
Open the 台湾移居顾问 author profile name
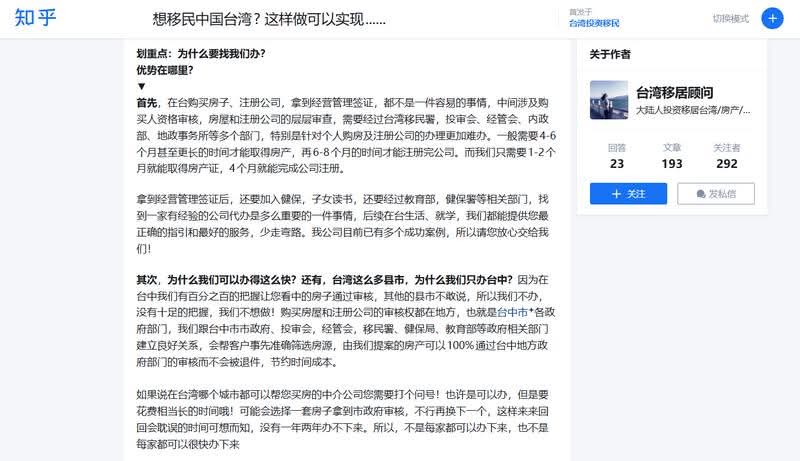tap(674, 93)
